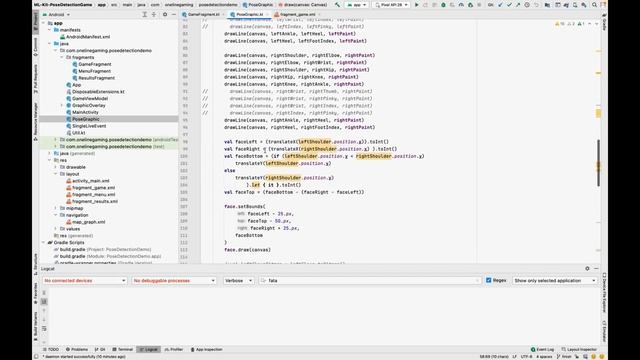Open the Pixel device selector dropdown
The width and height of the screenshot is (640, 360).
(x=391, y=5)
